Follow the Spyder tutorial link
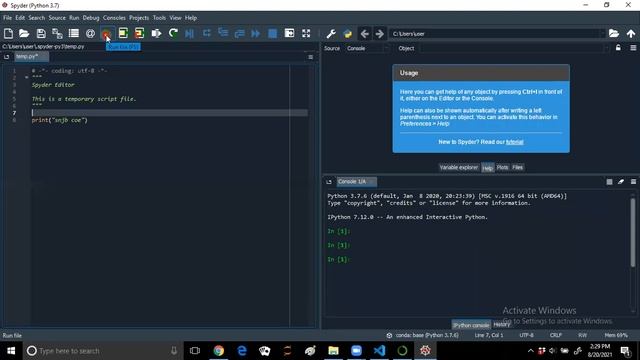Screen dimensions: 640x360 (514, 142)
